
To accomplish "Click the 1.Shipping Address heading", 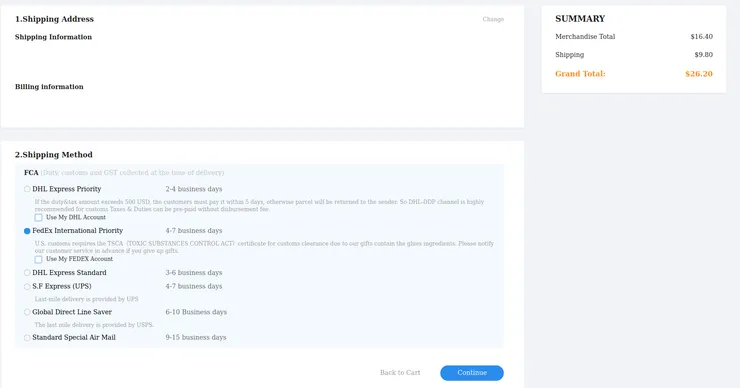I will coord(54,19).
